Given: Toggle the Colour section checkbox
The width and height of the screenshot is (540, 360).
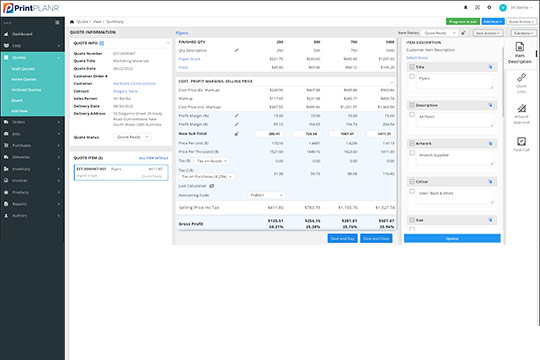Looking at the screenshot, I should 412,181.
